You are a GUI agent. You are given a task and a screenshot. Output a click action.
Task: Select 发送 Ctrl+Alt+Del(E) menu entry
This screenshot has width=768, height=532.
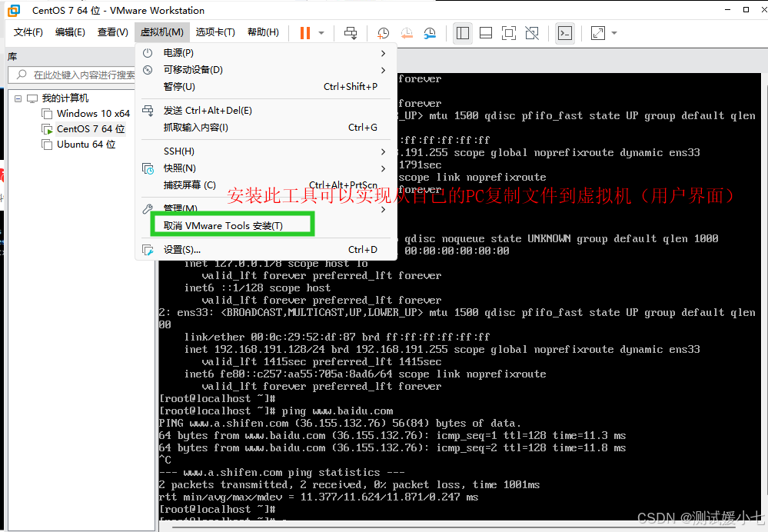point(266,111)
